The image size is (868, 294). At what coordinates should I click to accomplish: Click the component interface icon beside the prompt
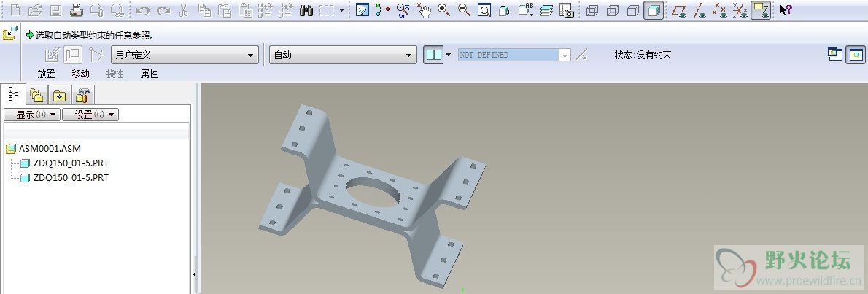click(x=10, y=34)
